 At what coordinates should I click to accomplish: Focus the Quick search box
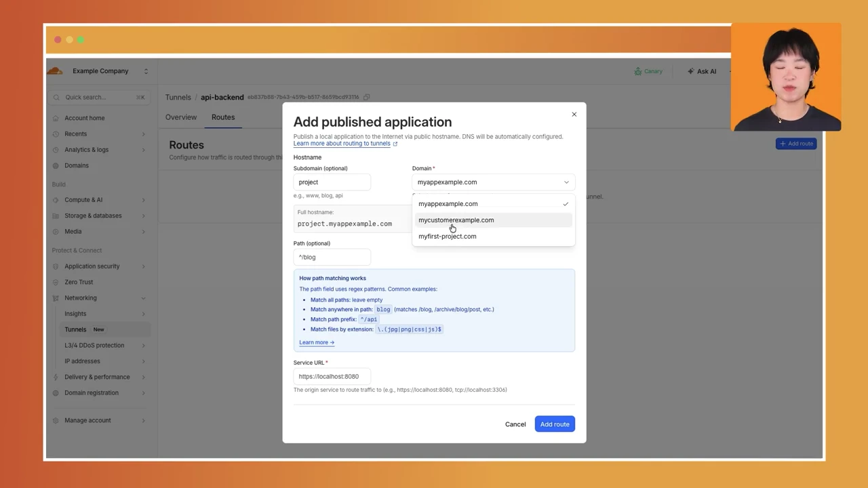point(99,98)
